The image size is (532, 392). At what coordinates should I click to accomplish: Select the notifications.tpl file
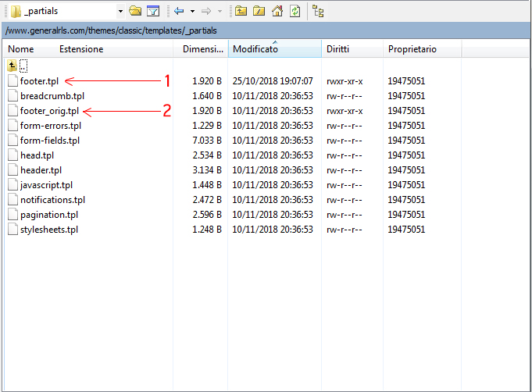pos(52,200)
